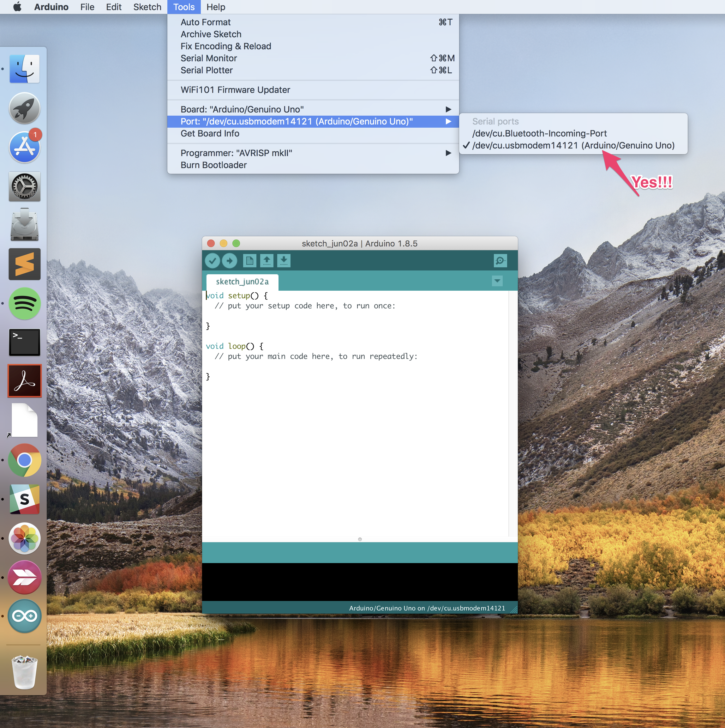Open Finder from the Dock
Viewport: 725px width, 728px height.
pos(25,69)
